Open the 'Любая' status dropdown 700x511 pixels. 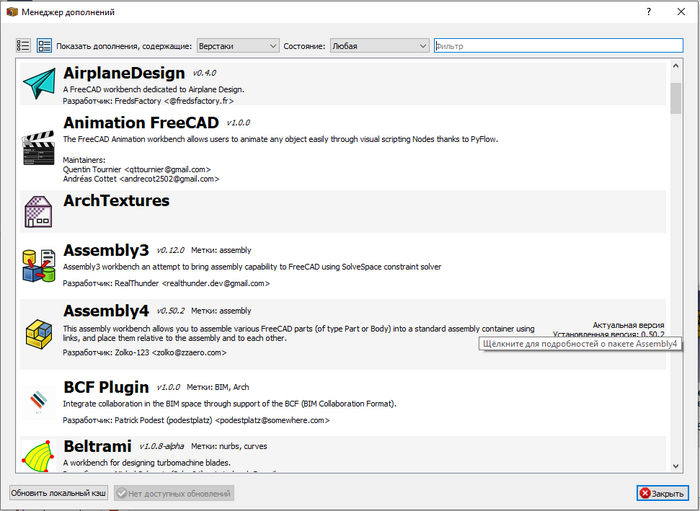click(379, 46)
